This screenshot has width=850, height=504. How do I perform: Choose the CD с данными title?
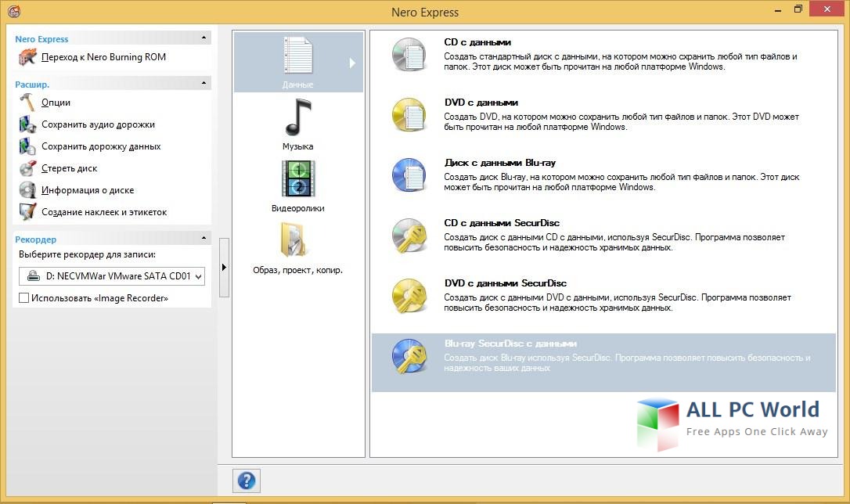tap(477, 42)
